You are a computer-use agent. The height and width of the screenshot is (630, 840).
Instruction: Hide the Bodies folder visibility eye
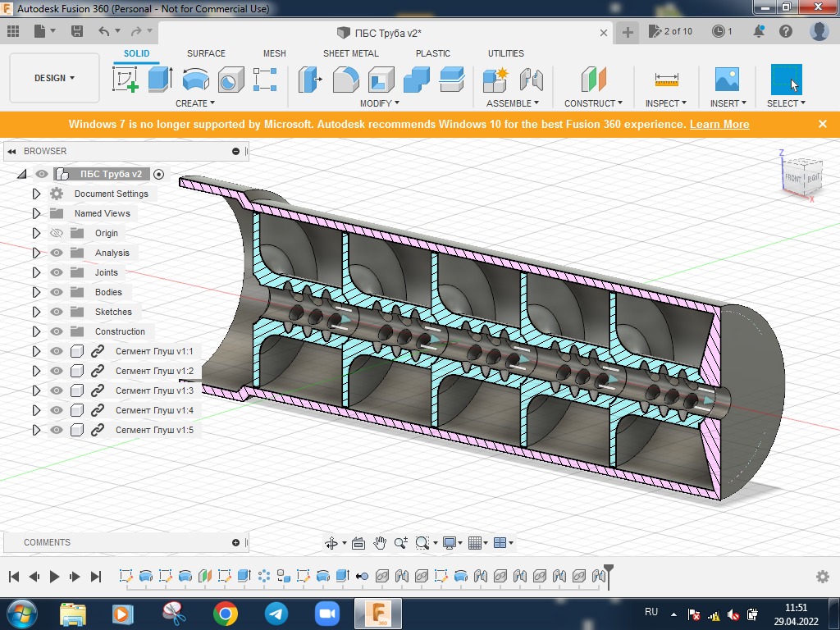[x=57, y=292]
